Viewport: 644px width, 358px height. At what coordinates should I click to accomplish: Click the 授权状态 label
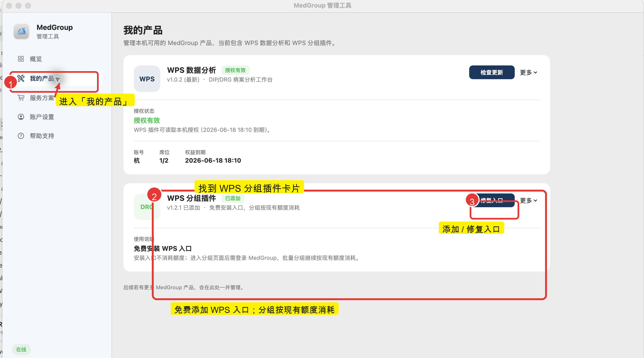coord(144,111)
